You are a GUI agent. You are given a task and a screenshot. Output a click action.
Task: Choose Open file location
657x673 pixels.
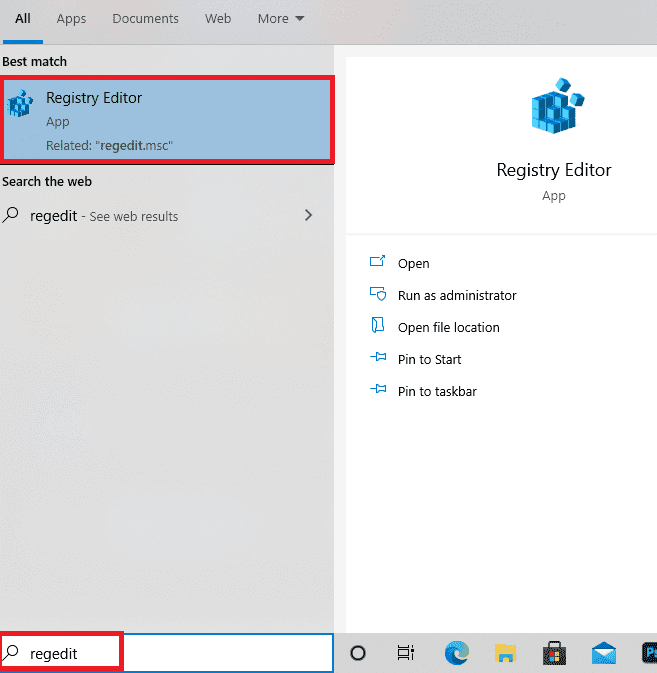pos(448,327)
